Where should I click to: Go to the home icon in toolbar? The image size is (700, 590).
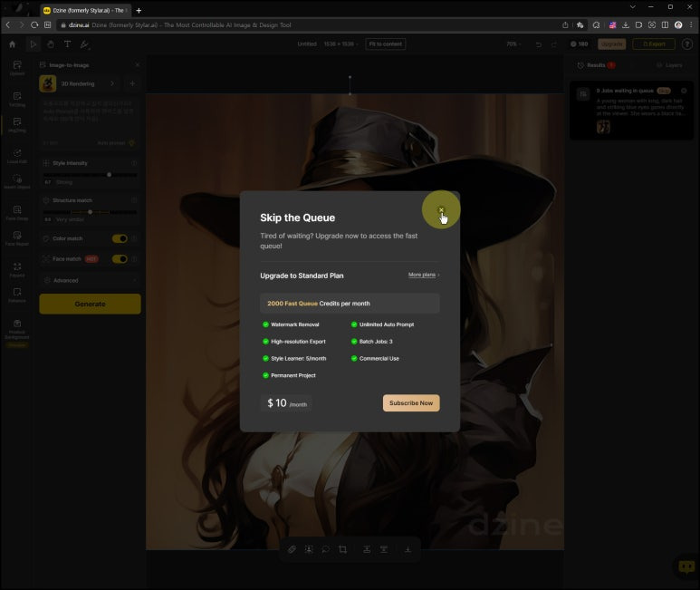(x=12, y=44)
